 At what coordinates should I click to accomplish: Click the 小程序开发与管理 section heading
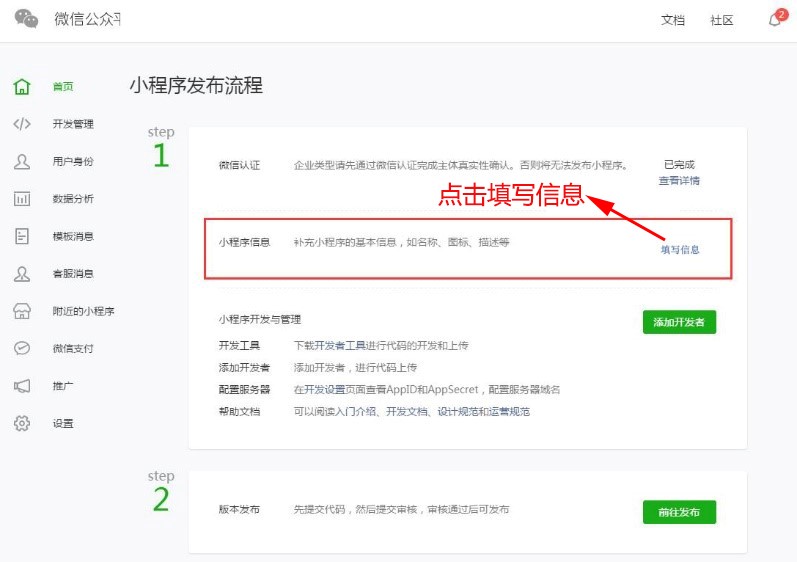(x=260, y=320)
